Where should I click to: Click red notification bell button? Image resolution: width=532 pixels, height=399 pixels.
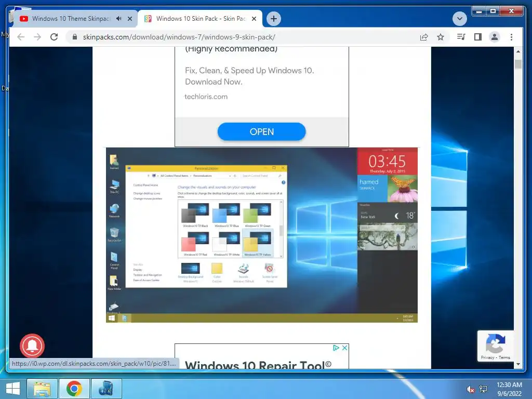click(x=32, y=345)
